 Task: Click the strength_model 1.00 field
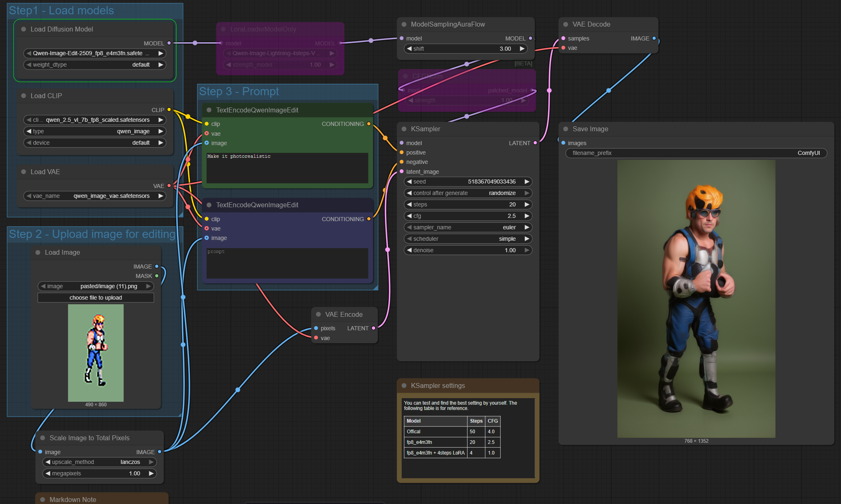(280, 65)
